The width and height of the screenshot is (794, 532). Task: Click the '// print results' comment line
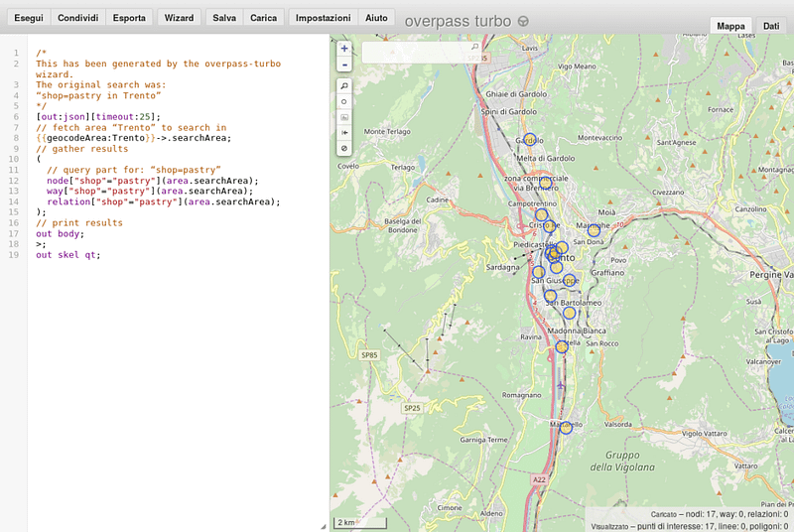(79, 223)
